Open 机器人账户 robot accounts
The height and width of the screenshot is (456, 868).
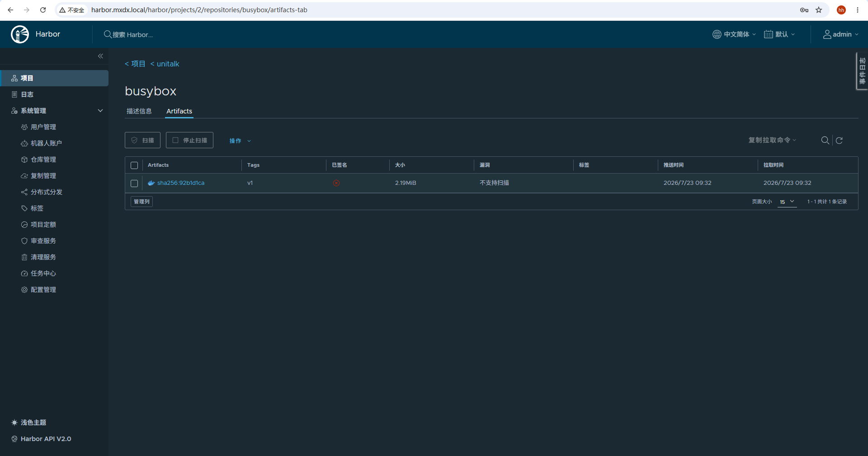click(46, 143)
